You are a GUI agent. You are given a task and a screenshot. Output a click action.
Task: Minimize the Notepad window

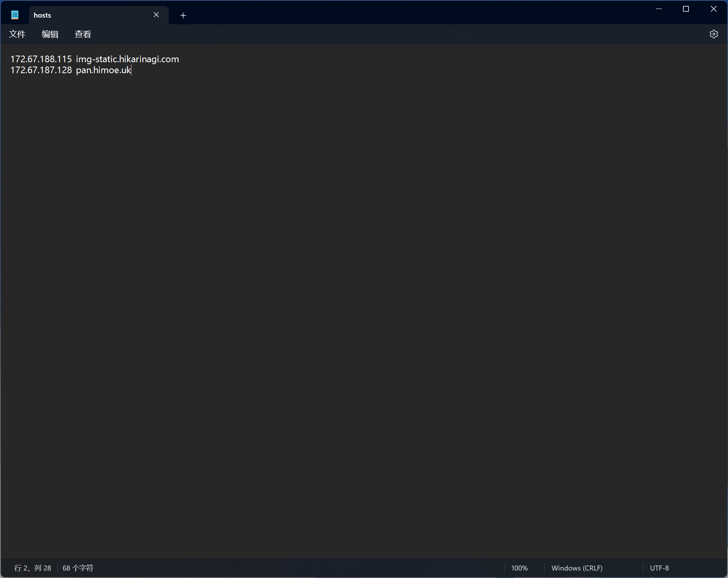(x=659, y=9)
